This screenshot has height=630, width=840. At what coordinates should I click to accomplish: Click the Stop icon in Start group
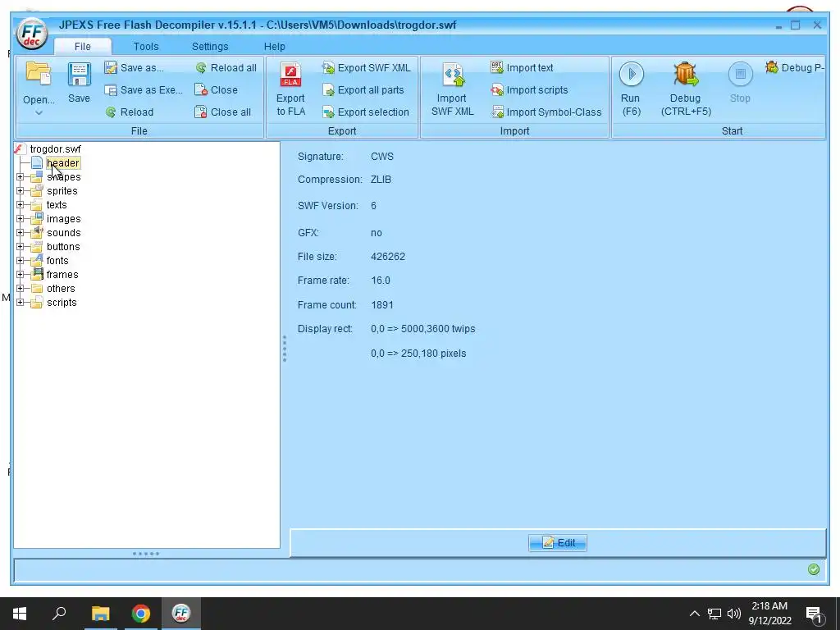pyautogui.click(x=741, y=74)
